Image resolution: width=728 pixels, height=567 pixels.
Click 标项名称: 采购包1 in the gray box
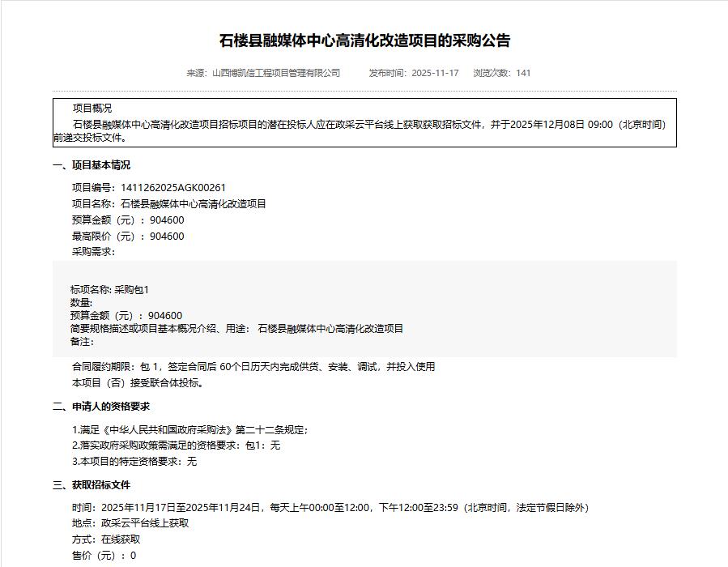109,289
